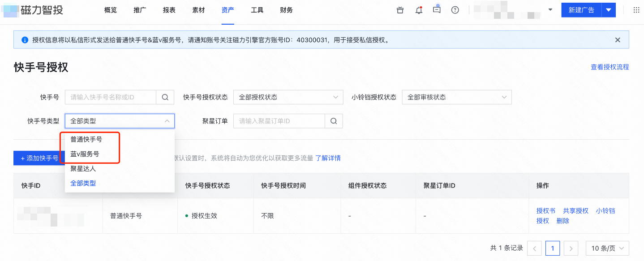The width and height of the screenshot is (644, 261).
Task: Open the 查看授权流程 link
Action: tap(610, 67)
